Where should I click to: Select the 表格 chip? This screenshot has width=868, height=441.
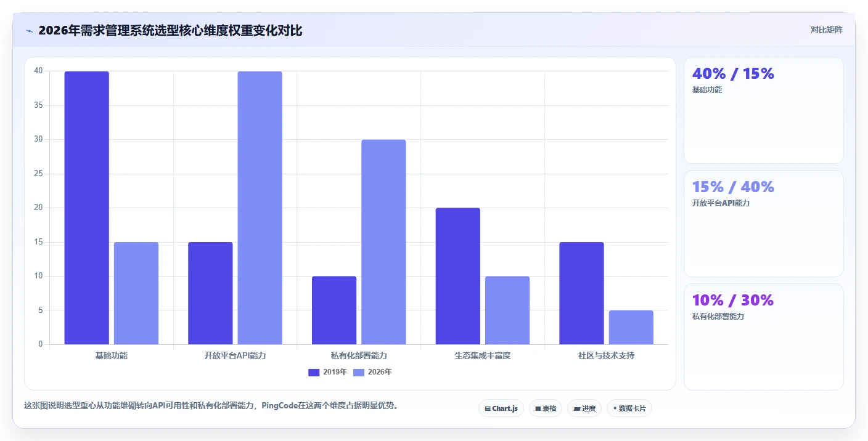tap(546, 408)
